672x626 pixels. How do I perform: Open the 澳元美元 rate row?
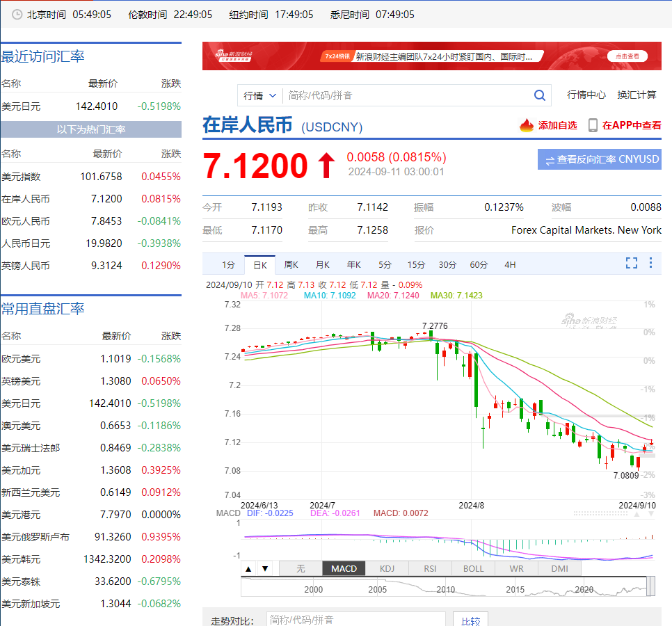coord(91,426)
